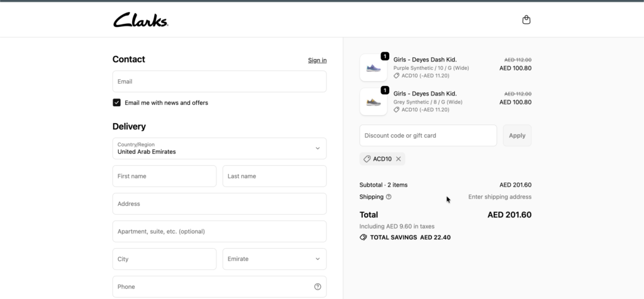This screenshot has height=299, width=644.
Task: Click discount tag icon under Grey Synthetic item
Action: pos(396,110)
